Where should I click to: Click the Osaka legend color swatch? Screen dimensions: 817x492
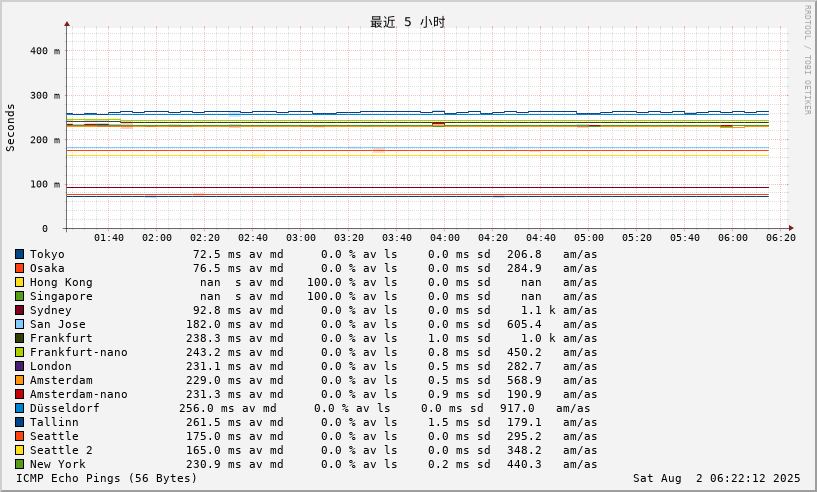click(x=19, y=268)
